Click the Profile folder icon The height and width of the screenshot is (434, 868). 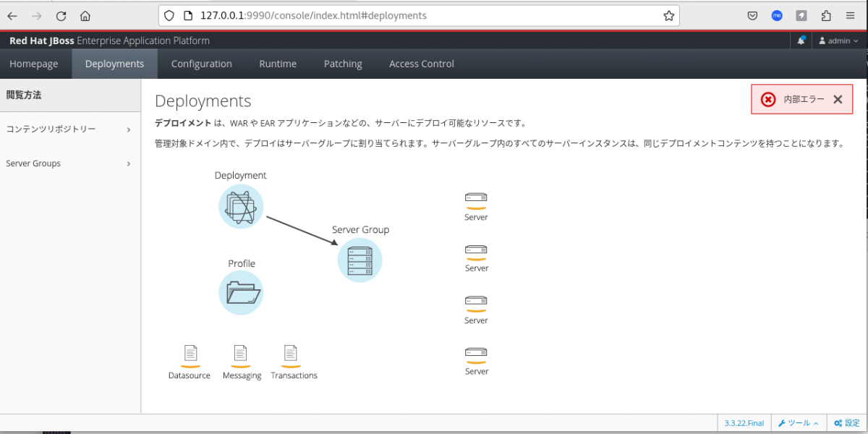(241, 293)
